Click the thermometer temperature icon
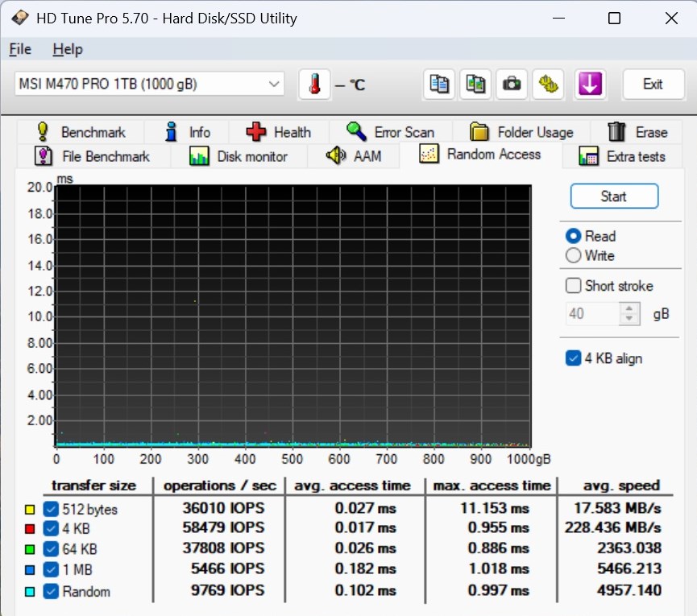Viewport: 697px width, 616px height. pos(314,84)
